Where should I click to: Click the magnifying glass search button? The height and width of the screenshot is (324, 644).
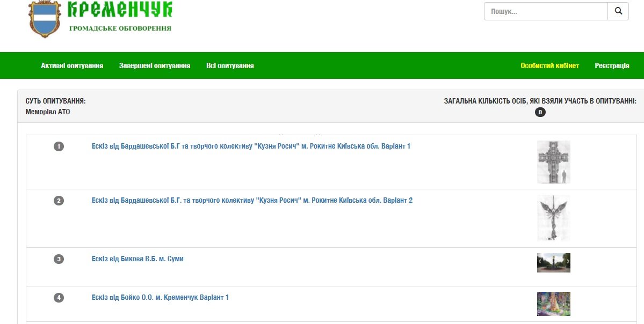618,11
